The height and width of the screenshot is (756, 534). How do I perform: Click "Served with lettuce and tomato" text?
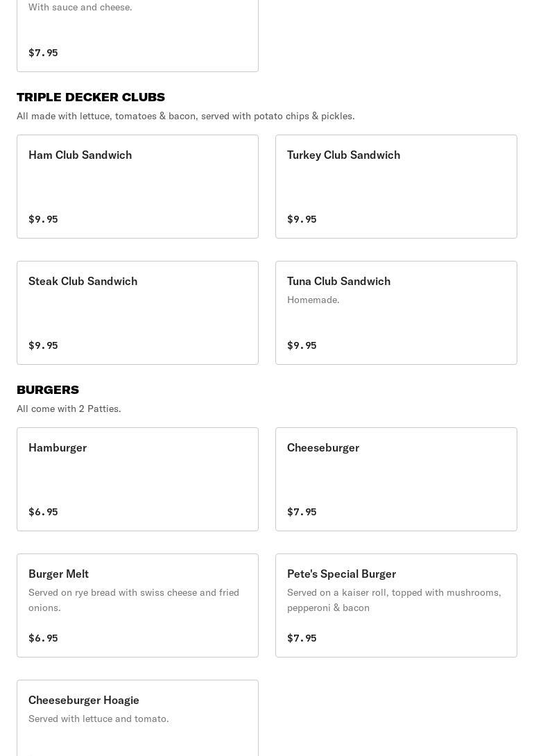(x=98, y=719)
